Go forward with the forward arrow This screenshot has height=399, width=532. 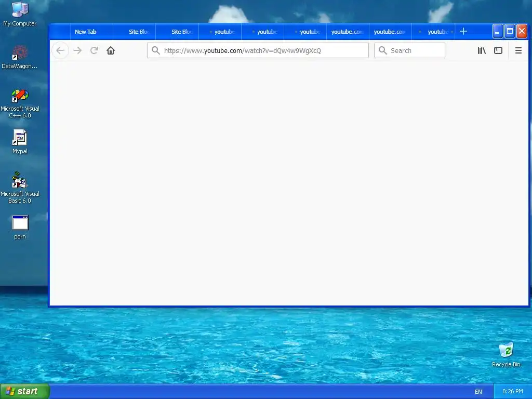(78, 50)
